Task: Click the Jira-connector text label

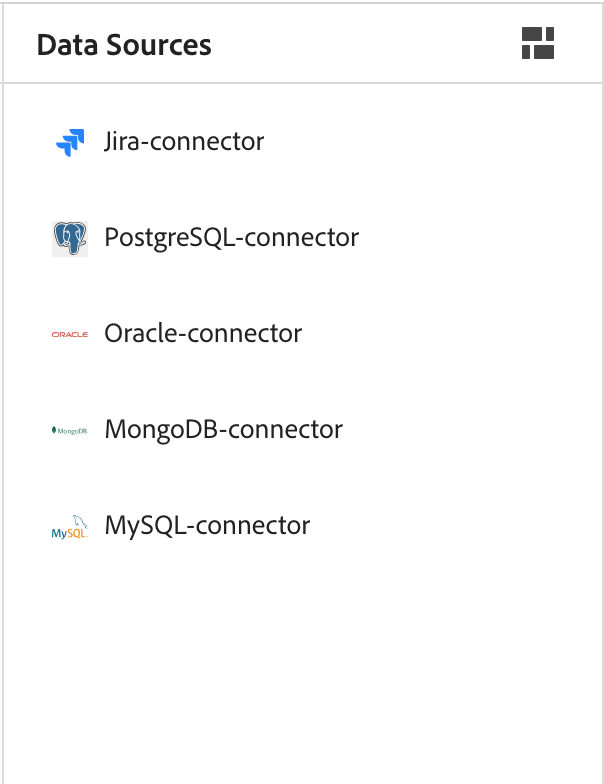Action: coord(184,142)
